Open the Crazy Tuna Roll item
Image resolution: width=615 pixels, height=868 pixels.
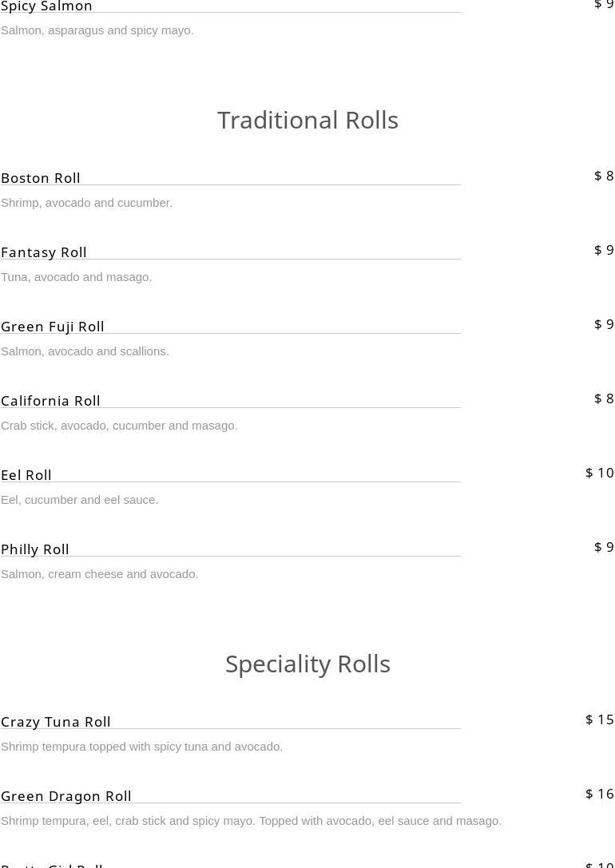pyautogui.click(x=56, y=722)
